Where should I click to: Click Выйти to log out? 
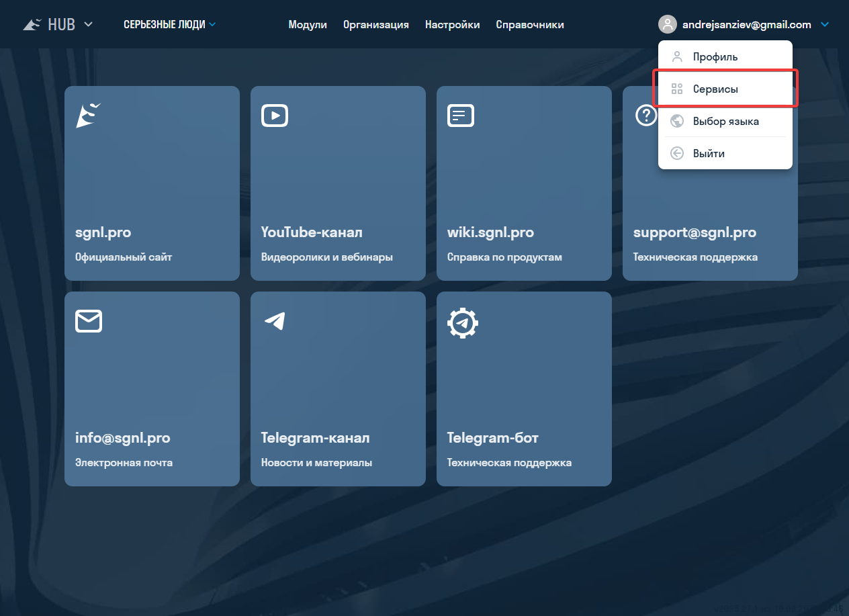pyautogui.click(x=709, y=154)
